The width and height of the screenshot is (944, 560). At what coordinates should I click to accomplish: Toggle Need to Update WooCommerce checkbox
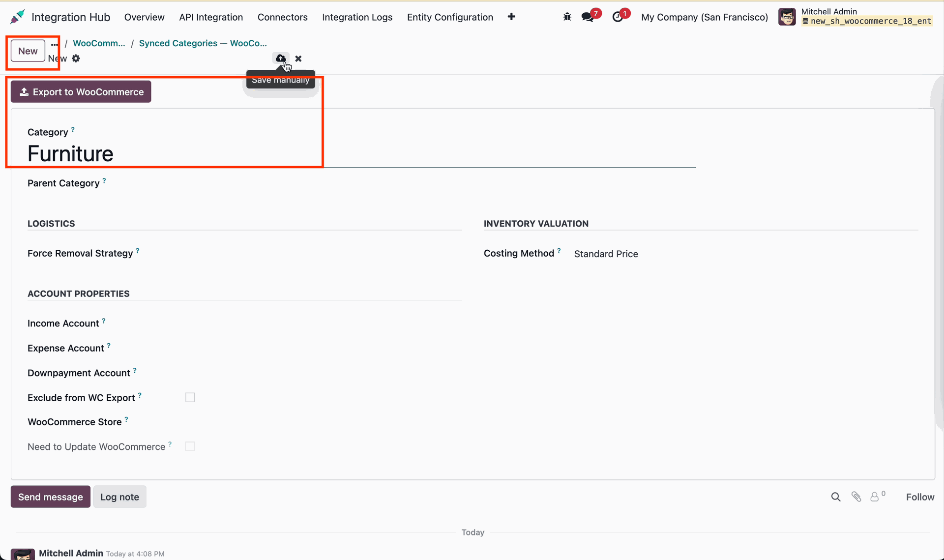click(190, 446)
